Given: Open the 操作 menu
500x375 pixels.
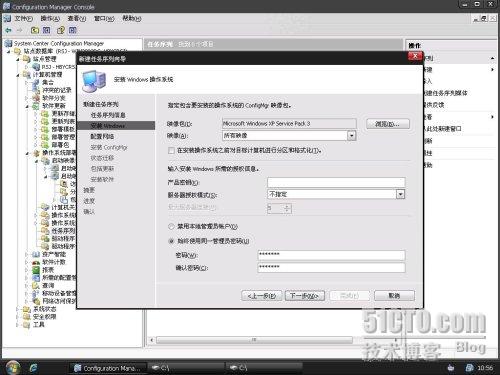Looking at the screenshot, I should tap(50, 18).
